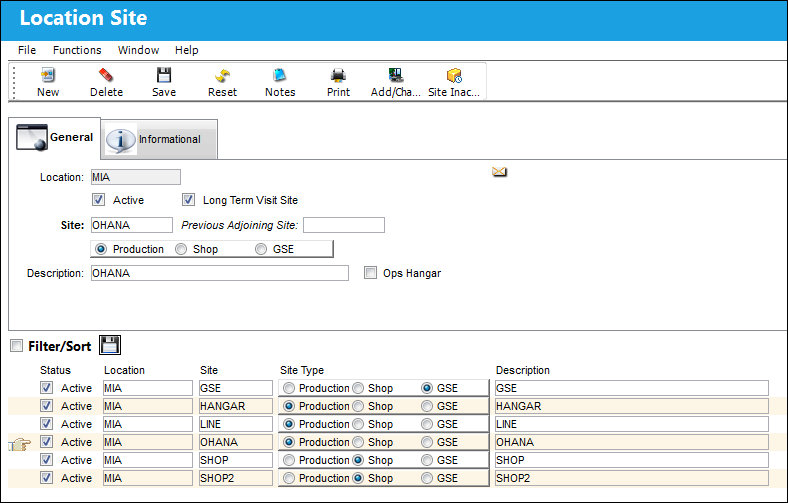This screenshot has width=788, height=503.
Task: Select Production radio in the SHOP row
Action: 289,460
